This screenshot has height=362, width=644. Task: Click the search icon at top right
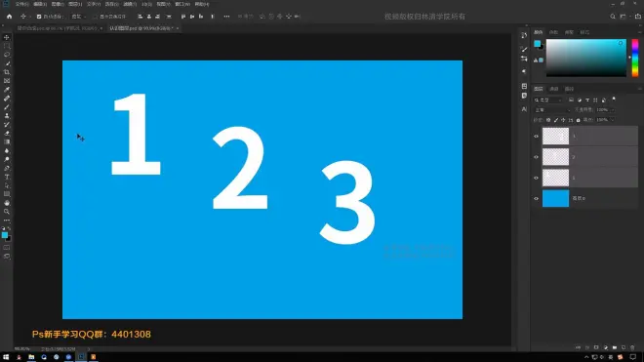(x=613, y=17)
